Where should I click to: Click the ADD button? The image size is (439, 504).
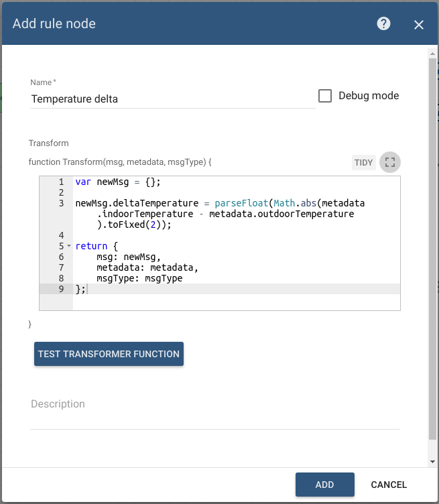325,485
